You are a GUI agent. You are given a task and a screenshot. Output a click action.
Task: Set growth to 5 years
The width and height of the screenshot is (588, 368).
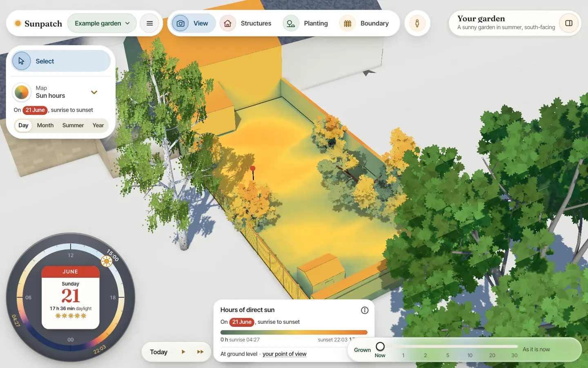point(448,355)
